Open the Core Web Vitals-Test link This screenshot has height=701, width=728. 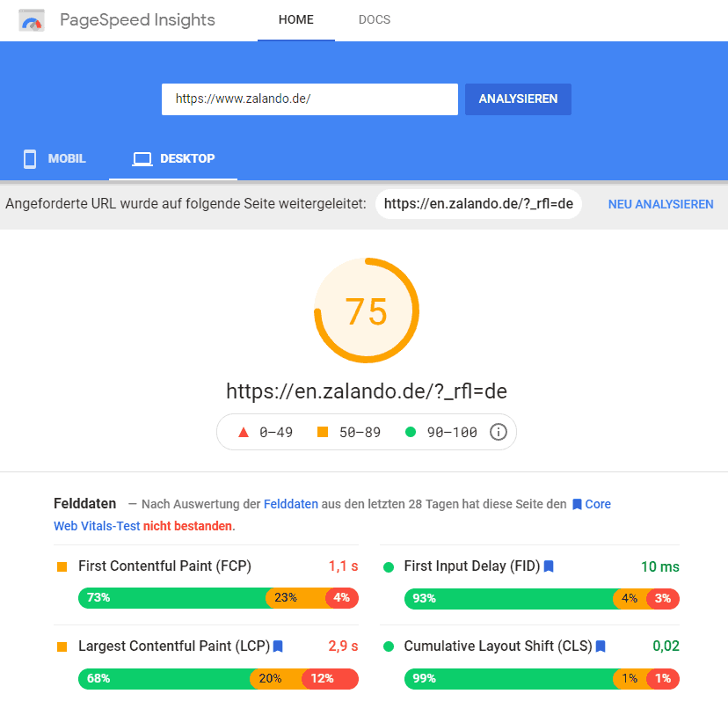click(x=97, y=526)
